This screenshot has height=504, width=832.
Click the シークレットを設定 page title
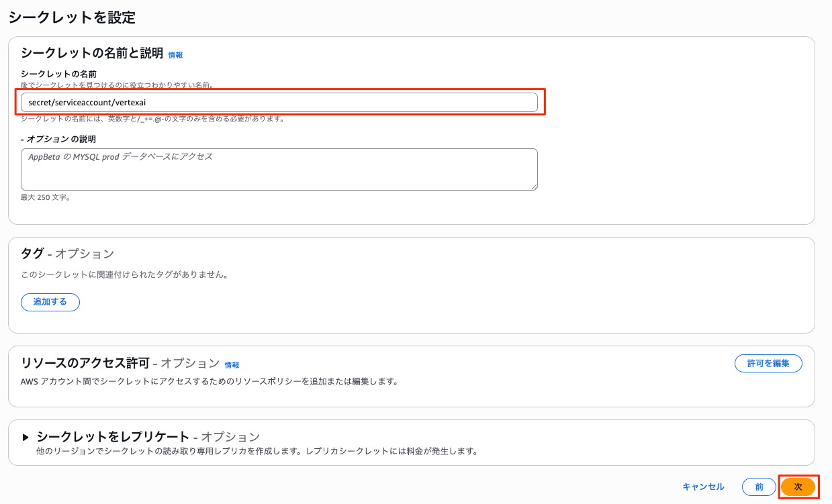[x=72, y=17]
